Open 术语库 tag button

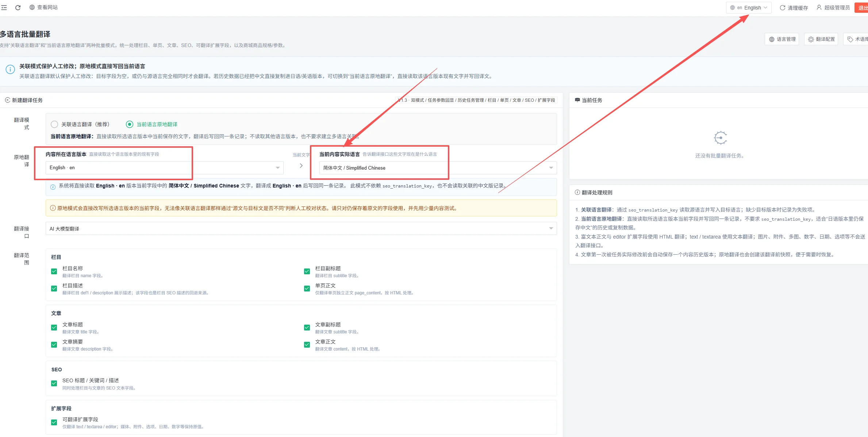click(x=856, y=39)
